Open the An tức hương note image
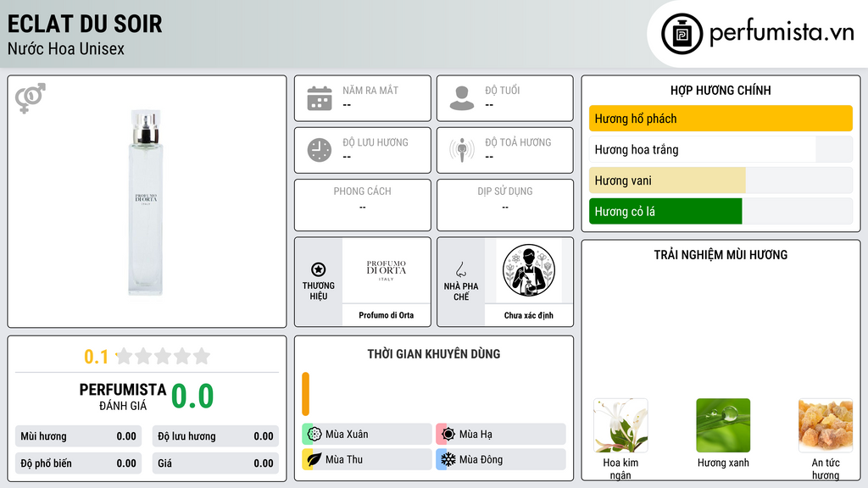Viewport: 868px width, 488px height. coord(826,425)
